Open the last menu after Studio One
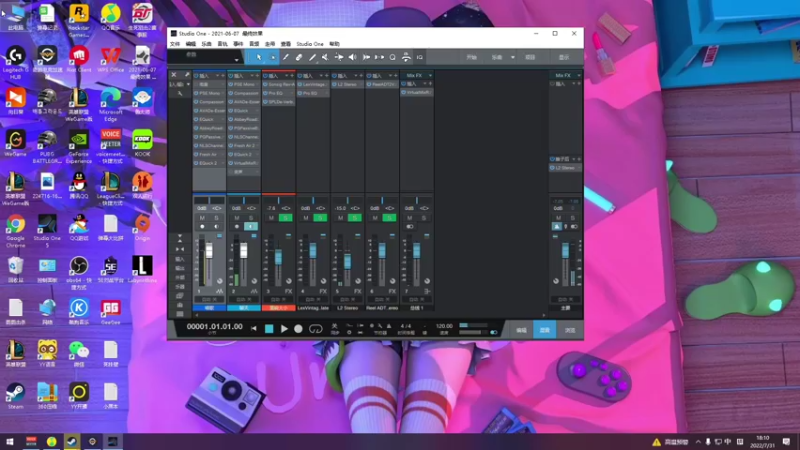The width and height of the screenshot is (800, 450). click(x=334, y=44)
